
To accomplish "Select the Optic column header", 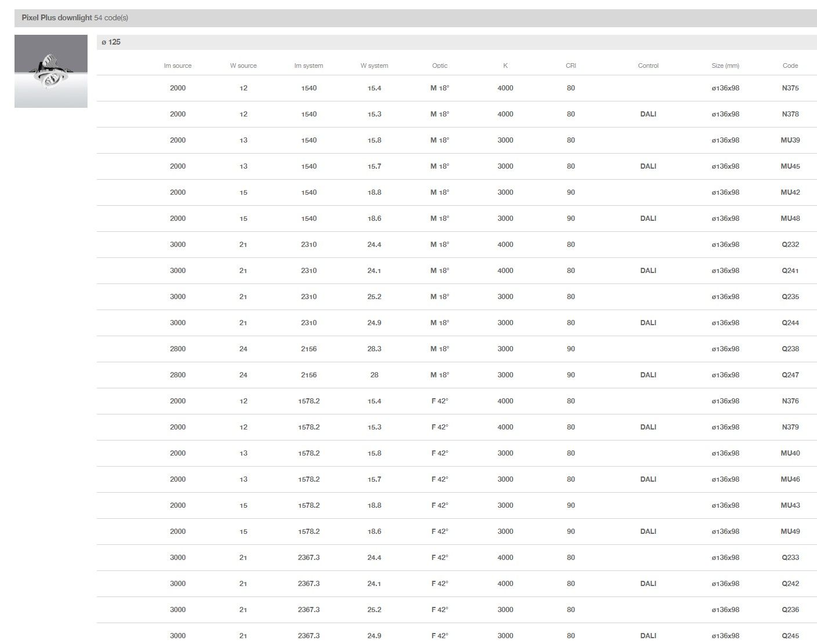I will pos(440,66).
